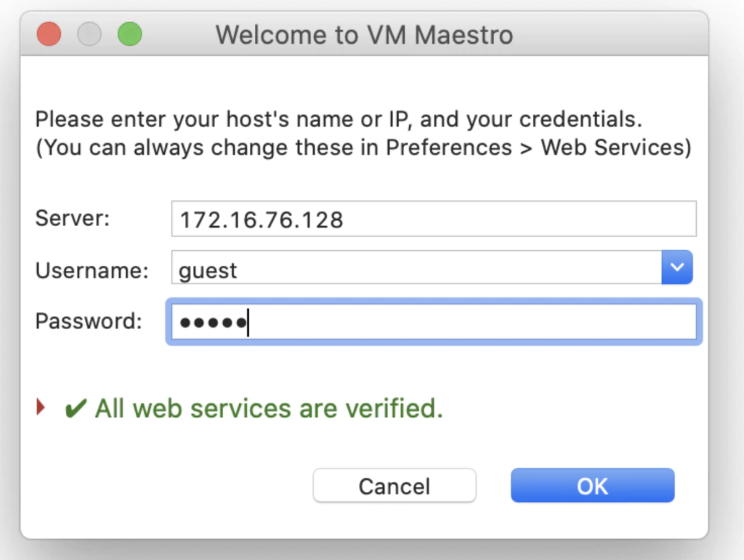Screen dimensions: 744x560
Task: Click the yellow minimize traffic light button
Action: (x=89, y=35)
